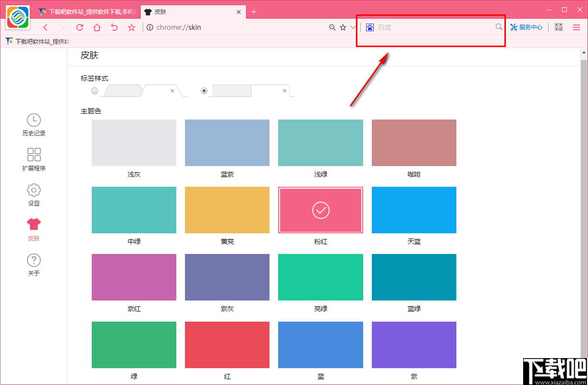The width and height of the screenshot is (588, 385).
Task: Open 历史记录 history in sidebar
Action: click(34, 125)
